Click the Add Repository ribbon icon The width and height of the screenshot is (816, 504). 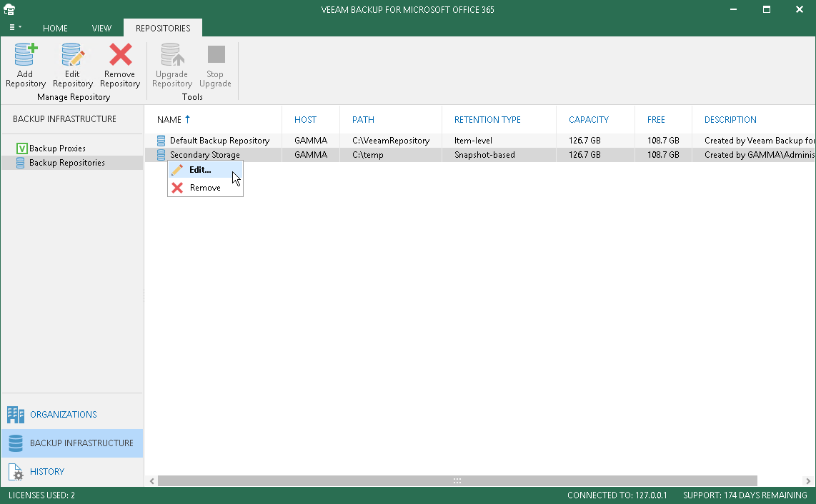26,55
